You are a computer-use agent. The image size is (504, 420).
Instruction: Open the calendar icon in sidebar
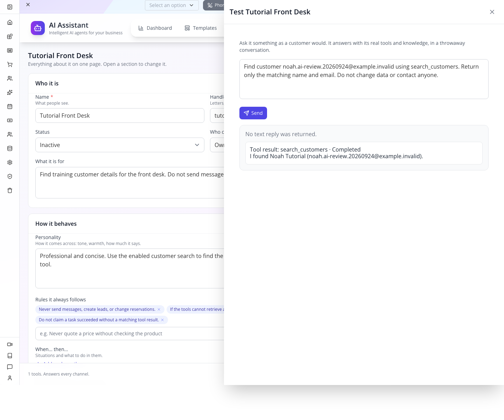coord(10,106)
